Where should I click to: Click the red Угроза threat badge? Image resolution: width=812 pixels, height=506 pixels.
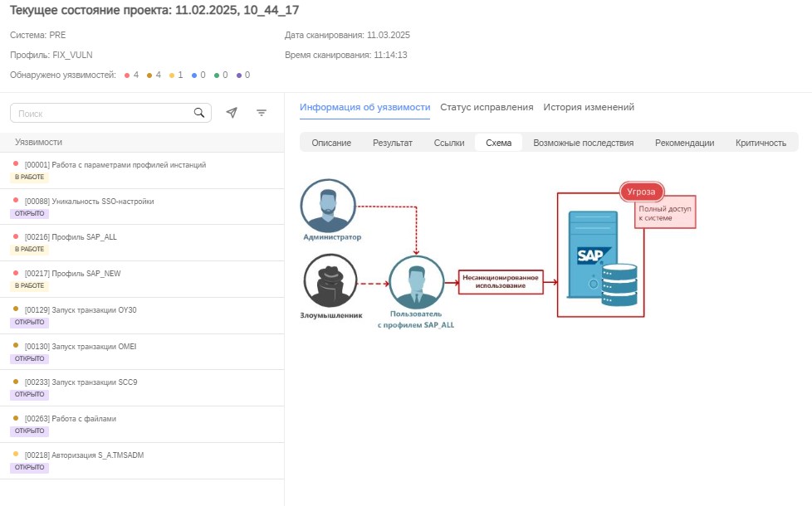641,192
